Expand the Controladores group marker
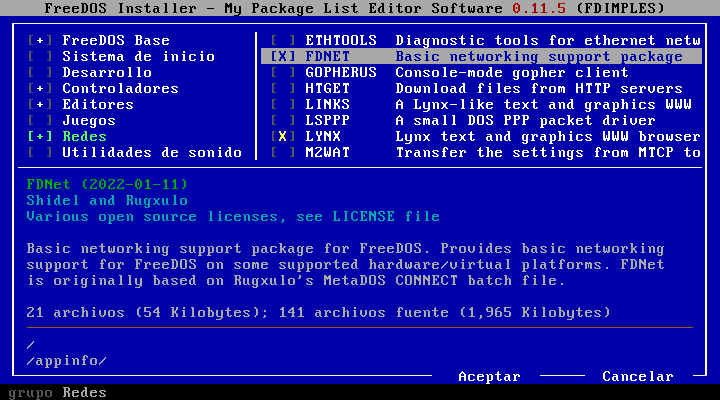The image size is (720, 400). [x=41, y=89]
